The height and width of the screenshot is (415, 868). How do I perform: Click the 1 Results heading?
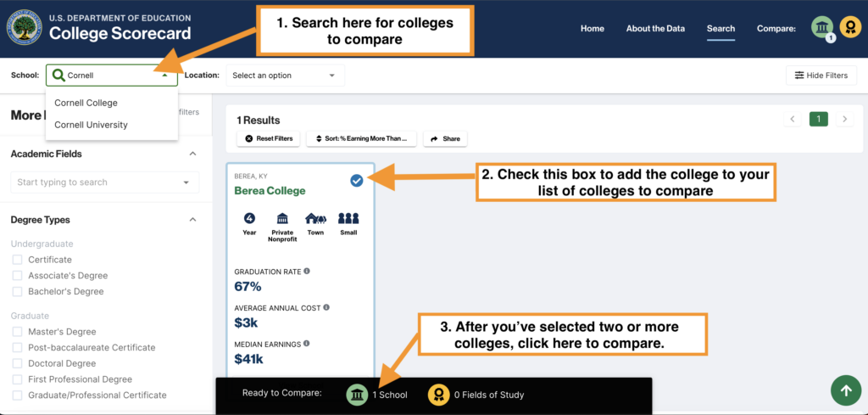pos(258,121)
